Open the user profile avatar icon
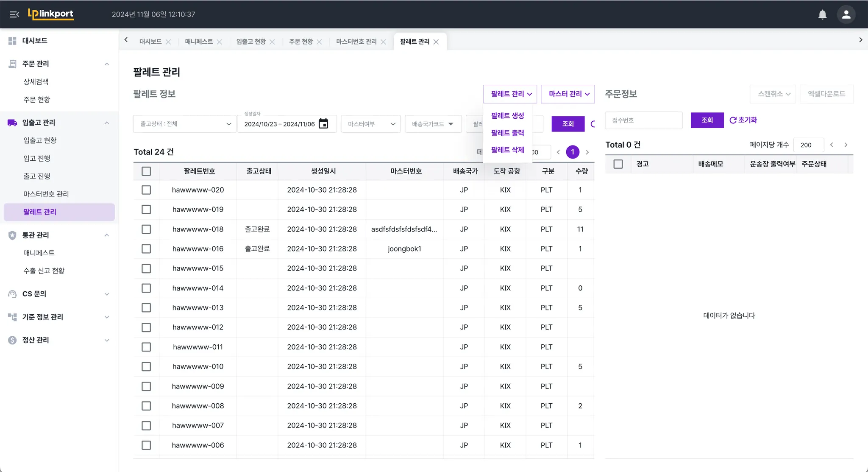 (x=846, y=14)
